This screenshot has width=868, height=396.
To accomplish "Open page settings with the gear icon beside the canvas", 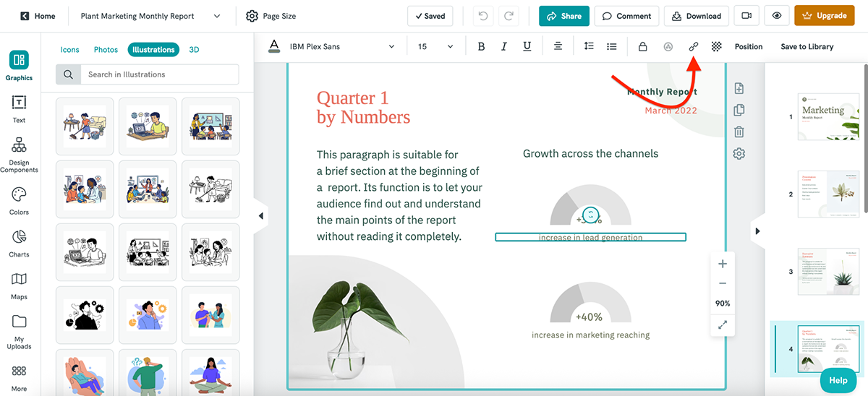I will 739,154.
